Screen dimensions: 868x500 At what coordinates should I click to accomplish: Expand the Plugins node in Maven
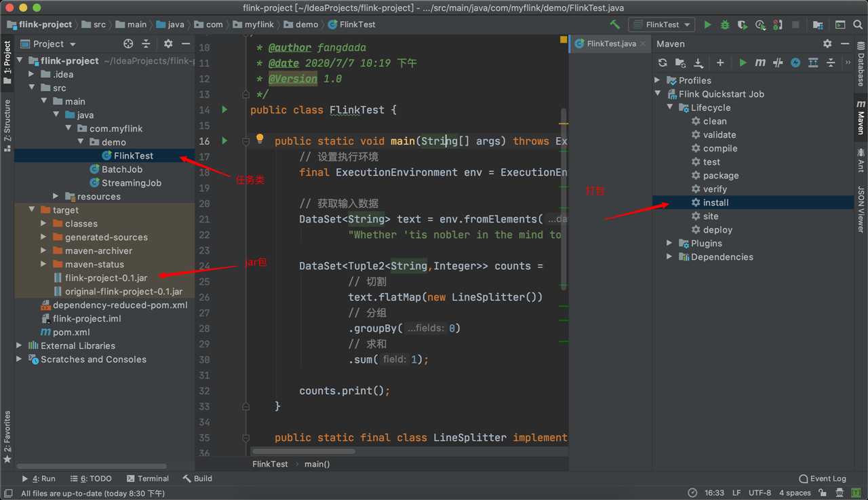click(669, 243)
